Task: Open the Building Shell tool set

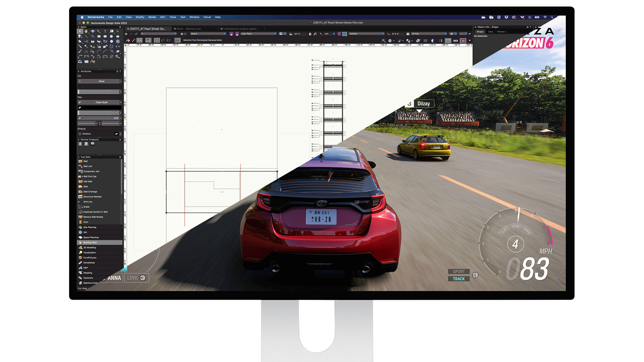Action: coord(100,242)
